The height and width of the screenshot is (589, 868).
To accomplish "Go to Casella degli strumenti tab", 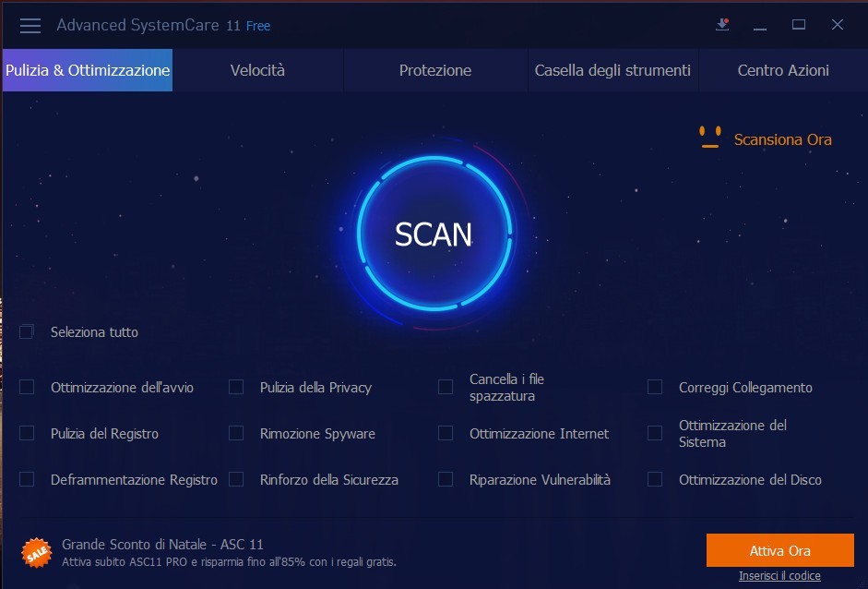I will click(612, 70).
